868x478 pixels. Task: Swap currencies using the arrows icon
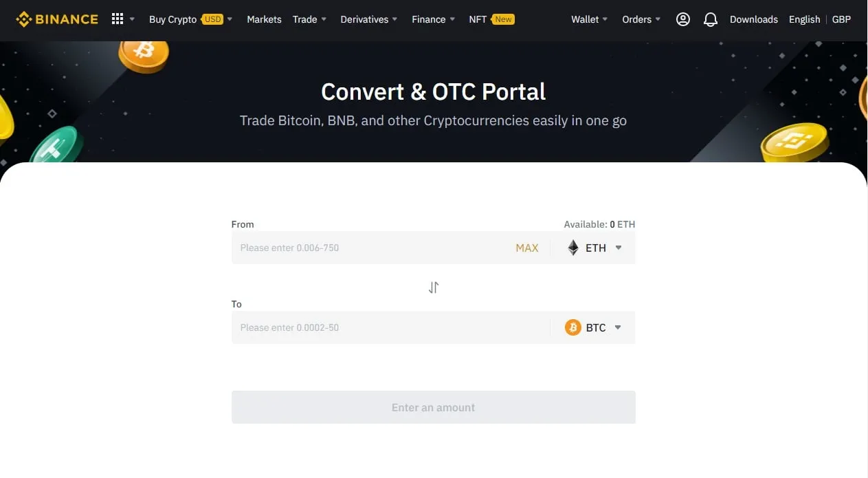pyautogui.click(x=433, y=287)
